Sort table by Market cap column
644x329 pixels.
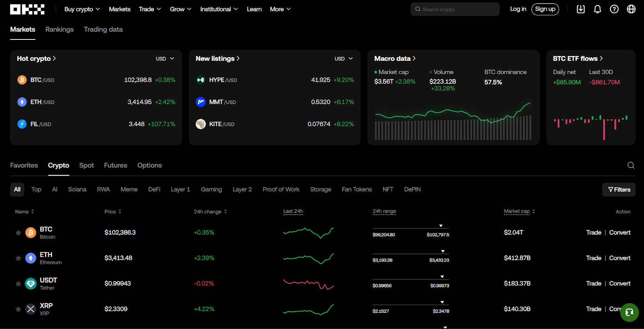(x=519, y=211)
